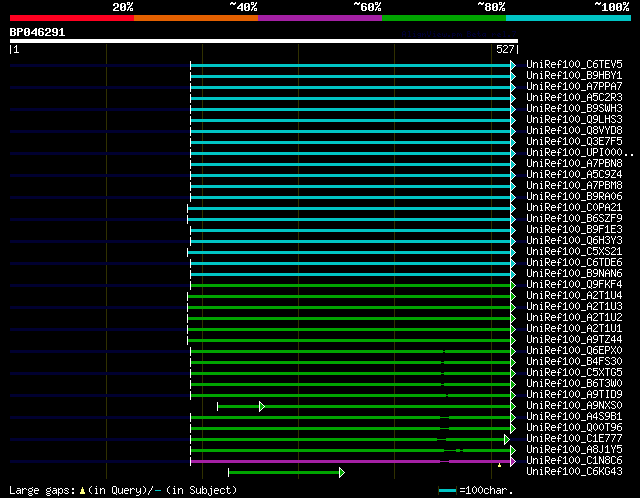Click the white BP046291 query length bar
Image resolution: width=640 pixels, height=498 pixels.
click(264, 41)
